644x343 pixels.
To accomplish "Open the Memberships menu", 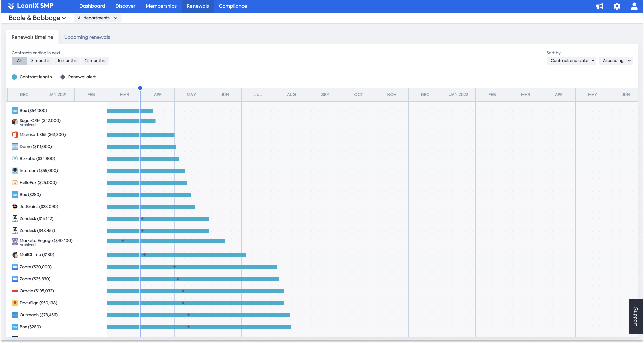I will pyautogui.click(x=161, y=6).
